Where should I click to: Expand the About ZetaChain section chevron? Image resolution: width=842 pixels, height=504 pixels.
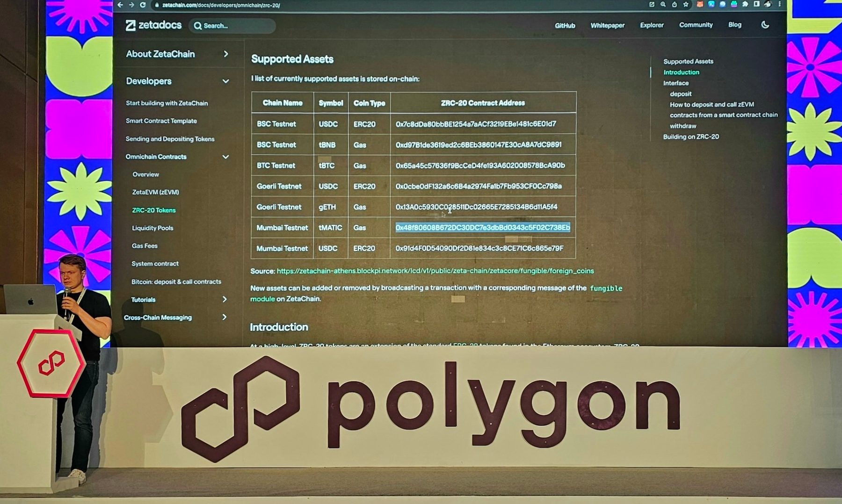tap(226, 54)
